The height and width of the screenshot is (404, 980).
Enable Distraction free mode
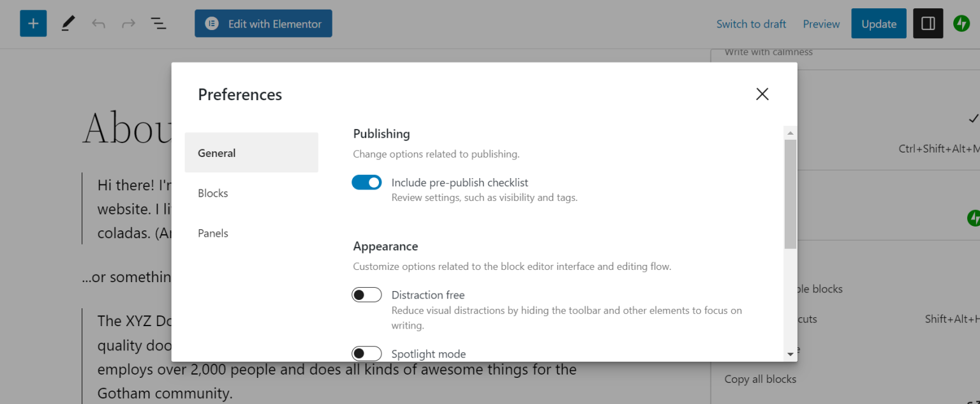click(x=366, y=294)
